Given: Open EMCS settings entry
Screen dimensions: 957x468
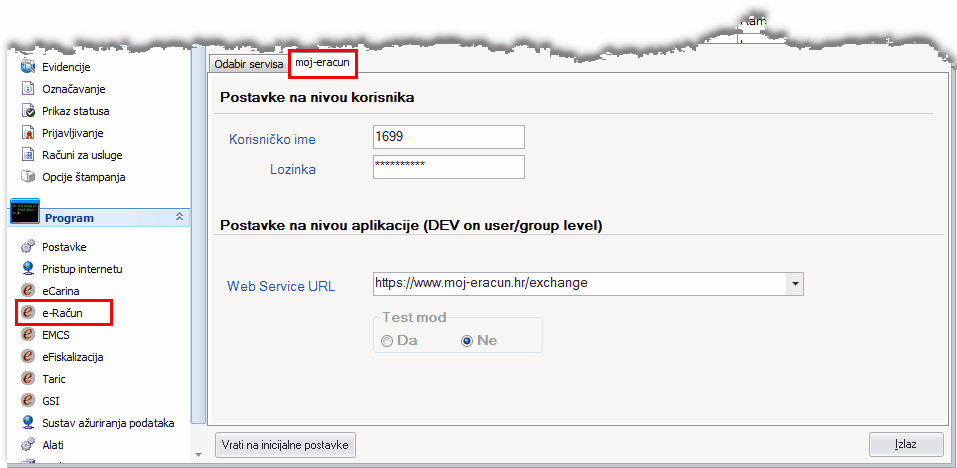Looking at the screenshot, I should (x=56, y=335).
